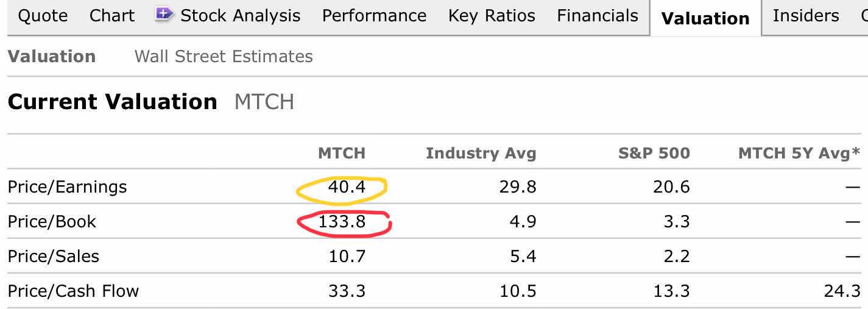This screenshot has height=309, width=868.
Task: Click the MTCH 5Y Avg Price/Cash Flow value 24.3
Action: (842, 291)
